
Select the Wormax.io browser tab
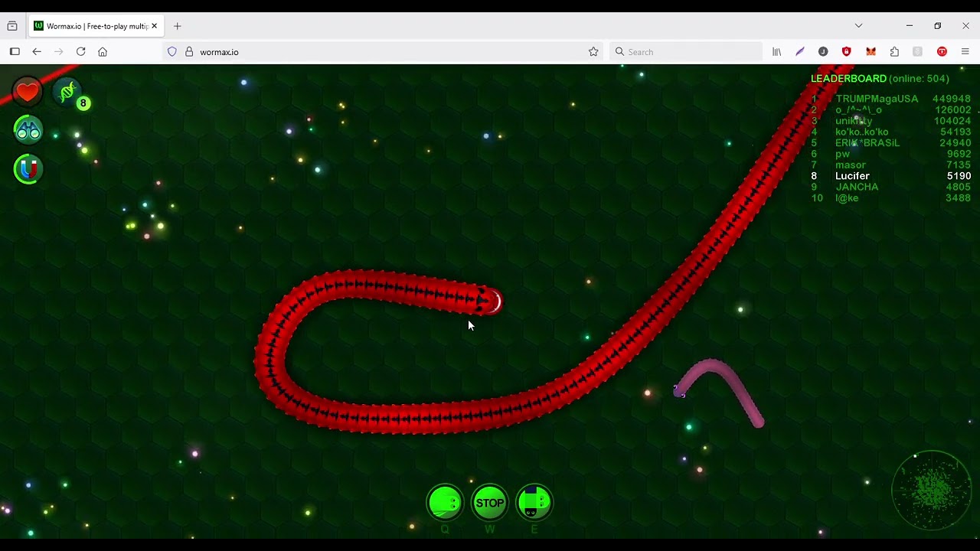click(x=96, y=26)
